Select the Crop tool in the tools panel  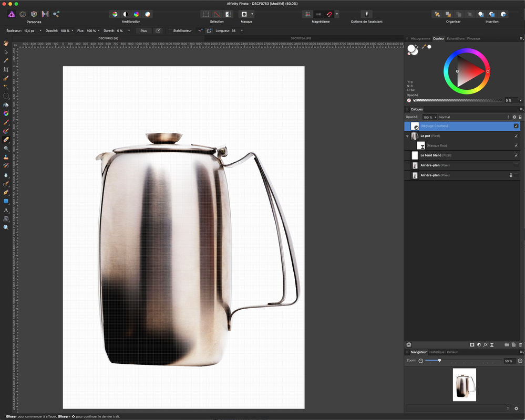pyautogui.click(x=6, y=69)
